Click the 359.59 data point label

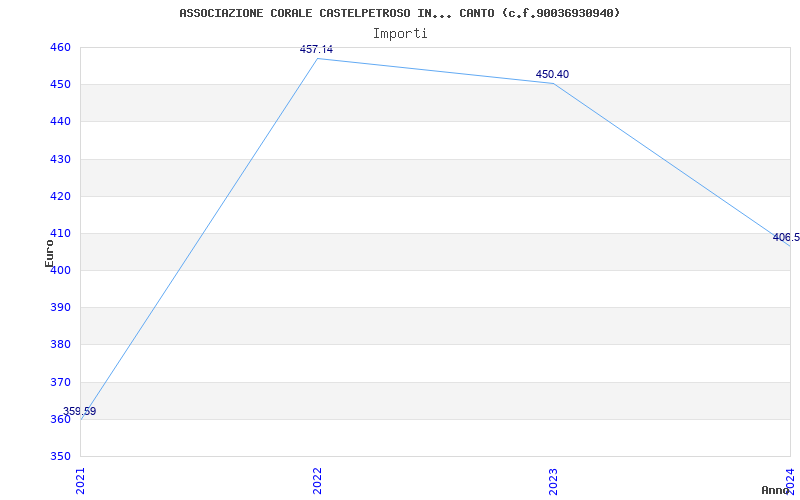[x=80, y=411]
